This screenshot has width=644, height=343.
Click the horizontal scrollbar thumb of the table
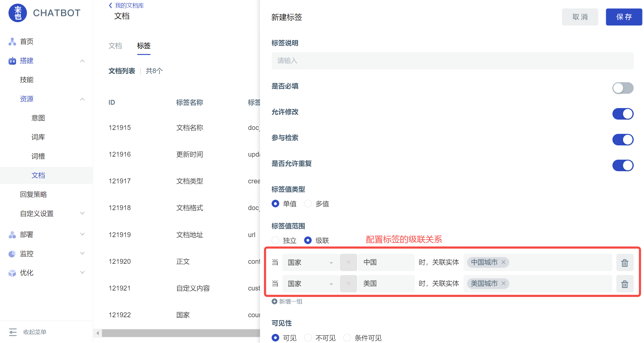pyautogui.click(x=181, y=333)
